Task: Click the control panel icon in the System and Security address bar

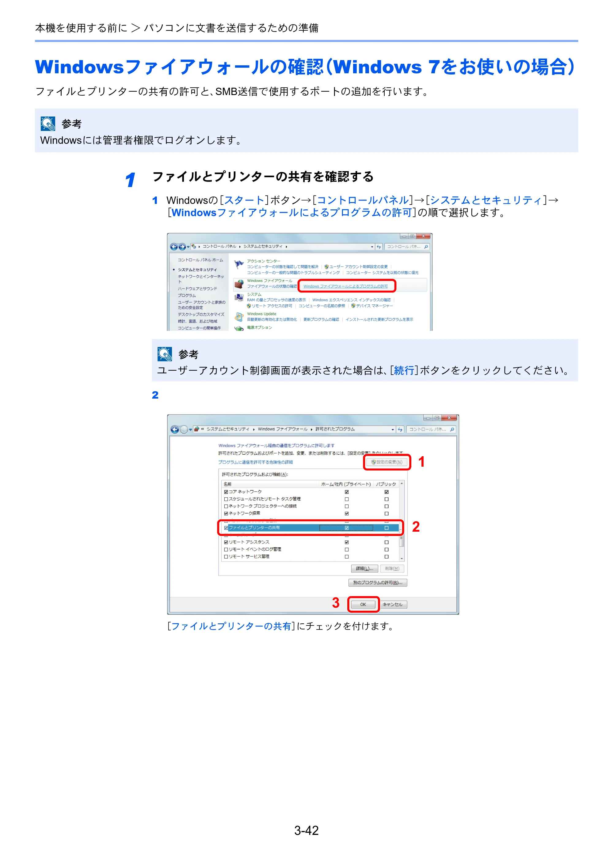Action: click(194, 247)
